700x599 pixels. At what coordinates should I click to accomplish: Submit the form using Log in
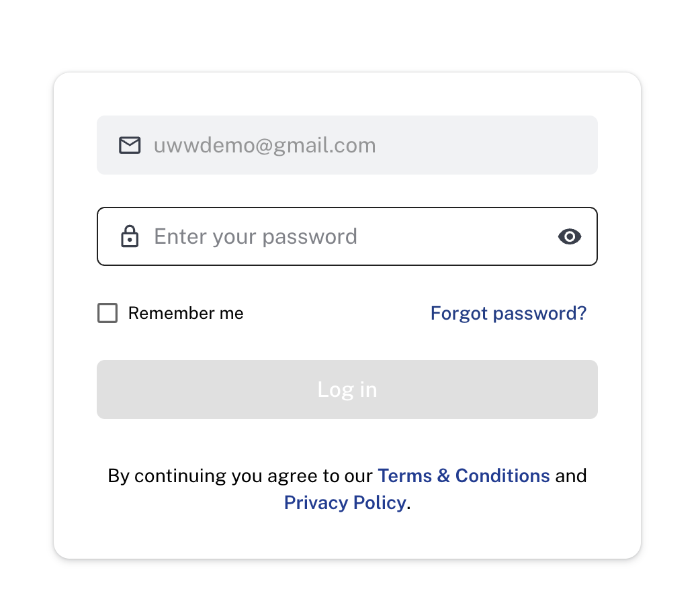(347, 389)
